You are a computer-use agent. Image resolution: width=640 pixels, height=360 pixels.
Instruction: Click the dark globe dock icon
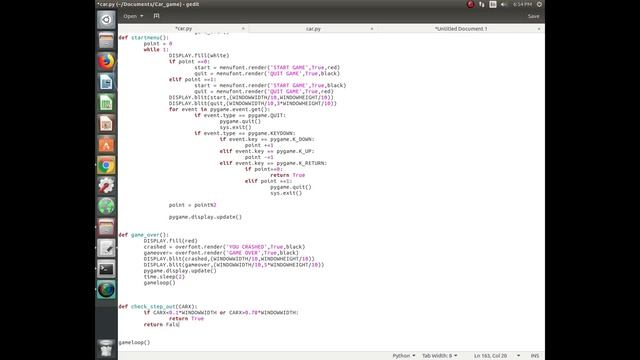(x=106, y=290)
